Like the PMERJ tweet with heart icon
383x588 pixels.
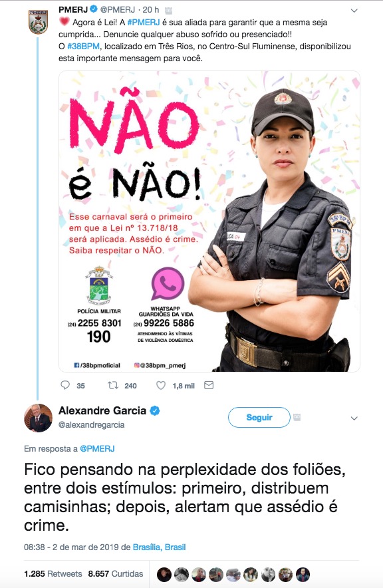(161, 385)
